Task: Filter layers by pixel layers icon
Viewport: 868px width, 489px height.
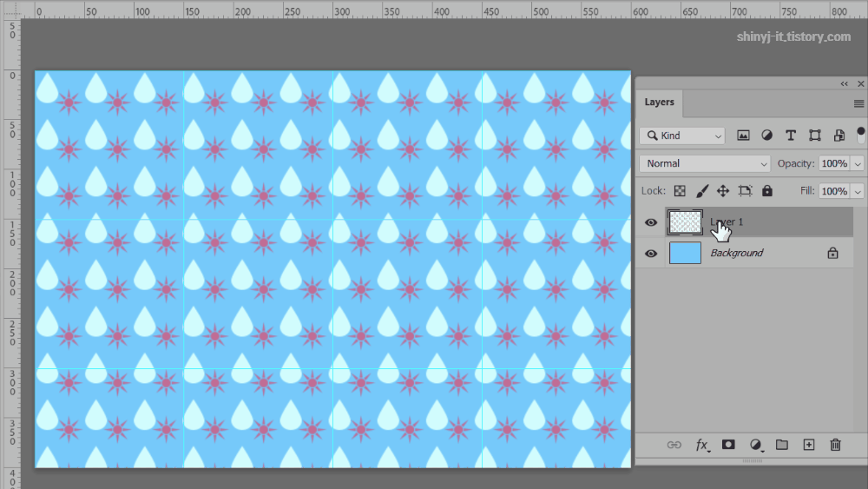Action: (743, 135)
